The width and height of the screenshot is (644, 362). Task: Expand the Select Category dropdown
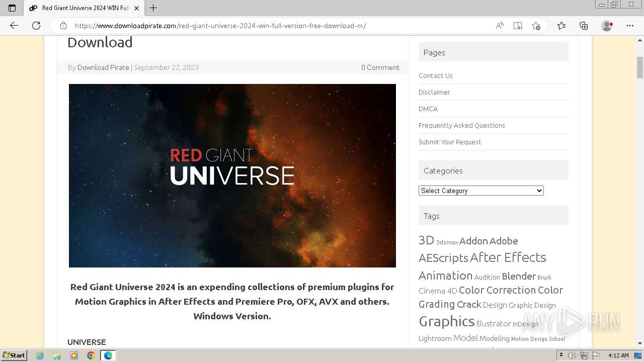(x=481, y=191)
